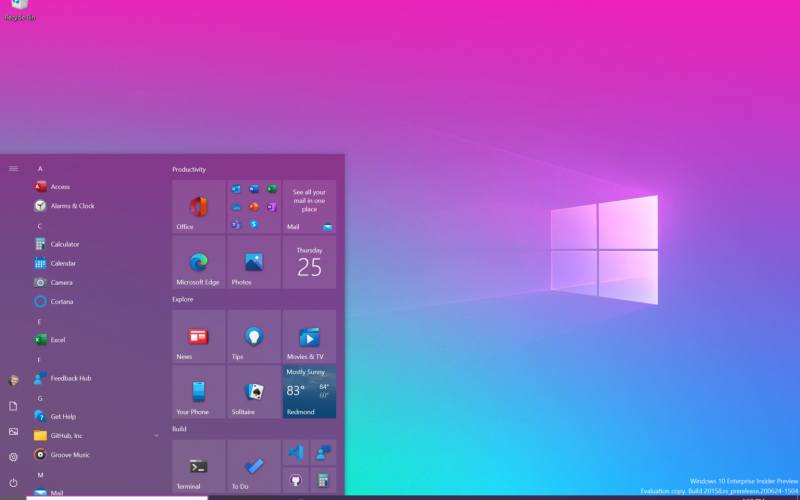Open OneDrive icon in Office folder tile
The image size is (800, 500).
(x=236, y=207)
